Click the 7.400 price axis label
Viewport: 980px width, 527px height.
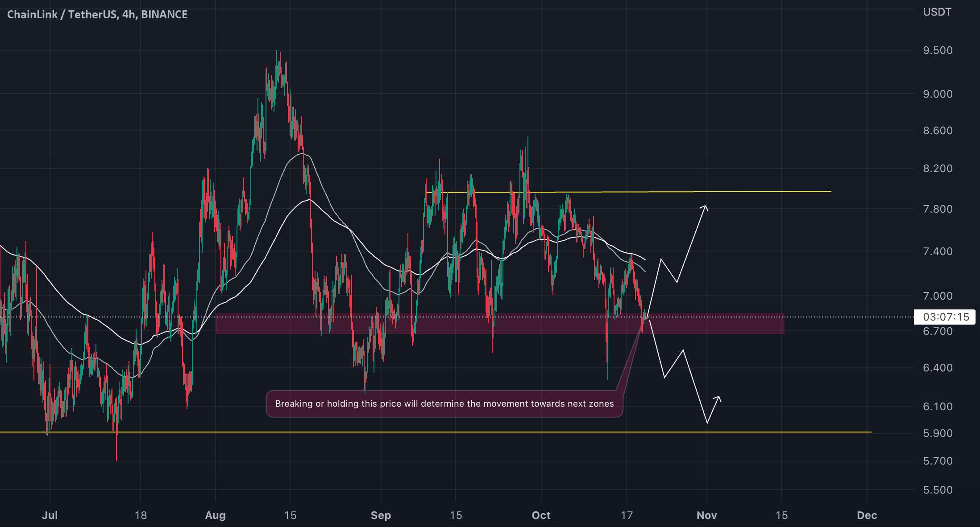(938, 251)
